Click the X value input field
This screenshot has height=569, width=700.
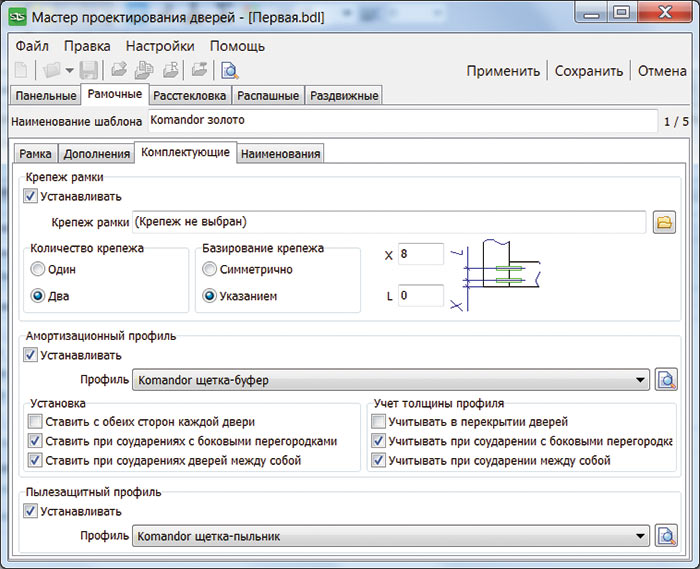coord(420,254)
